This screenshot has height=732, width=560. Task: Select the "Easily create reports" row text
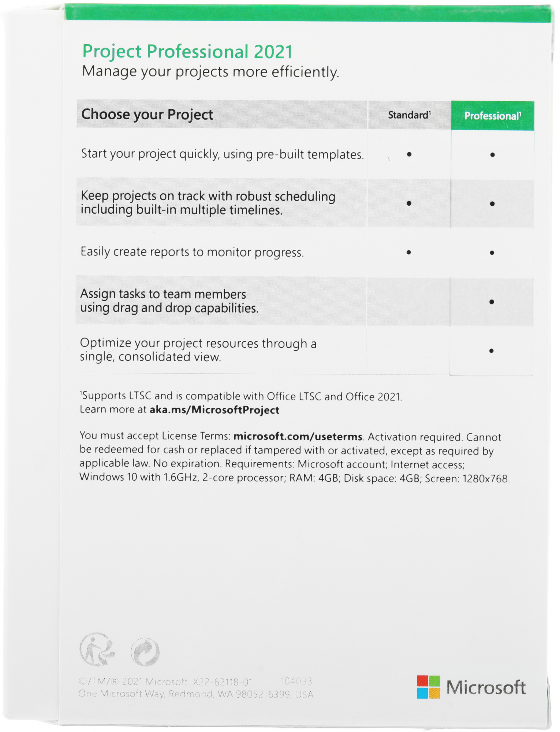pyautogui.click(x=192, y=252)
